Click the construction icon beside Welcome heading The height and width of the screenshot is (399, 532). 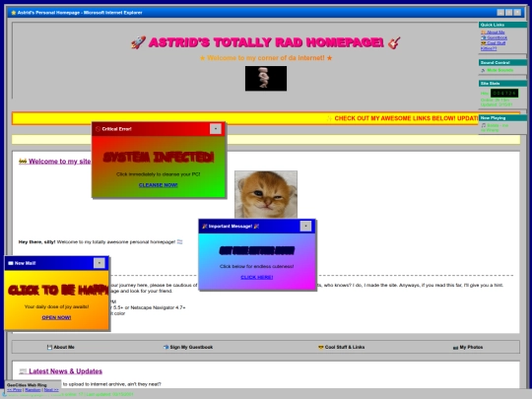[23, 162]
